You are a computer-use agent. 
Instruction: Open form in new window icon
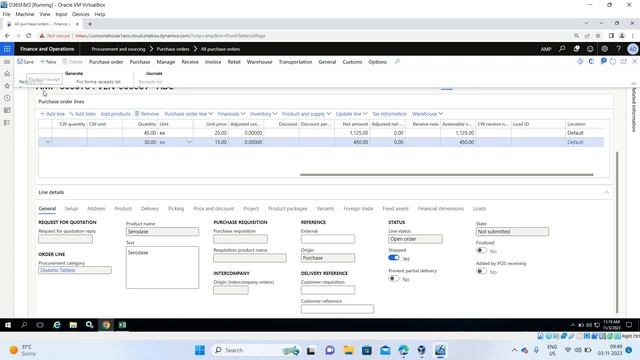click(x=624, y=62)
